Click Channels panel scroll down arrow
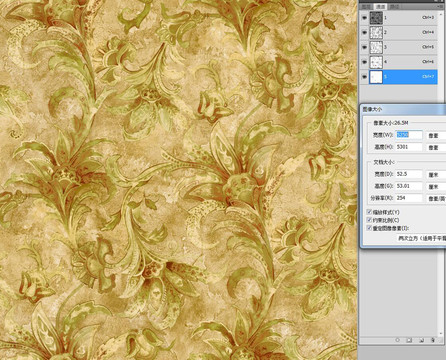Viewport: 446px width, 360px height. coord(441,333)
